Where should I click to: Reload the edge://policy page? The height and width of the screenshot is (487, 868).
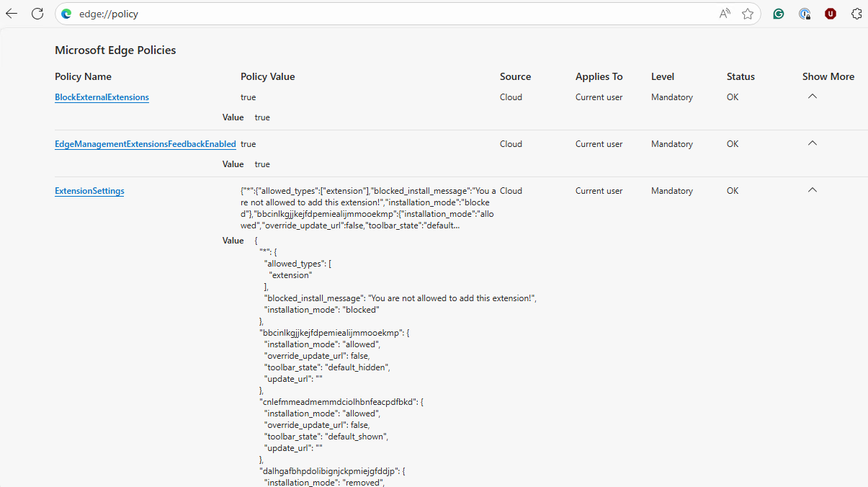[37, 14]
